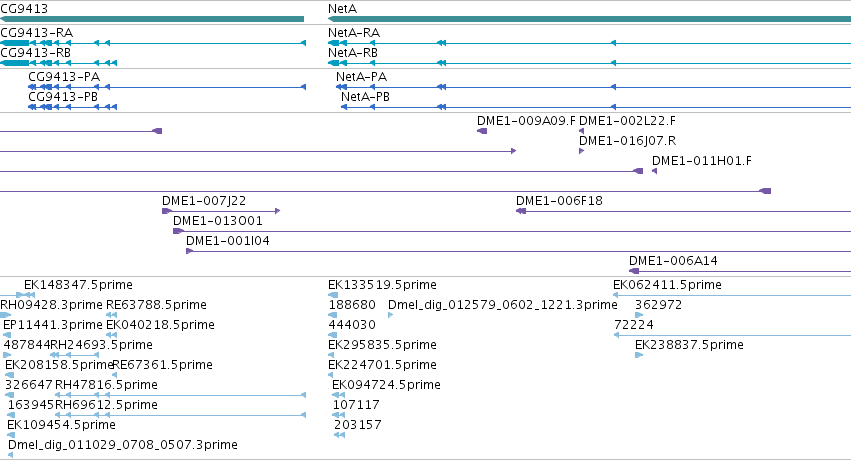This screenshot has height=460, width=851.
Task: Select the CG9413-RA transcript label
Action: point(36,33)
